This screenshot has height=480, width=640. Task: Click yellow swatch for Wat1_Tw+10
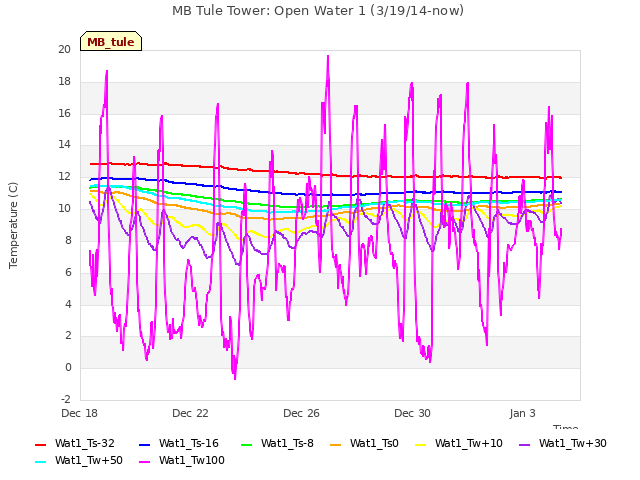click(420, 444)
